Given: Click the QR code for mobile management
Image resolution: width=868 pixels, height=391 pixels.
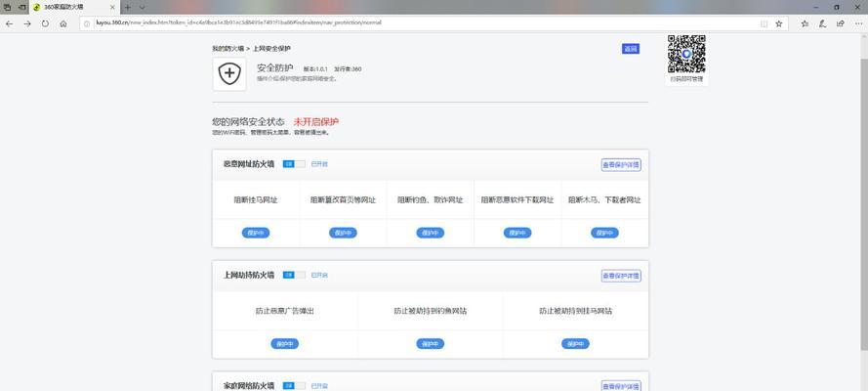Looking at the screenshot, I should tap(686, 54).
